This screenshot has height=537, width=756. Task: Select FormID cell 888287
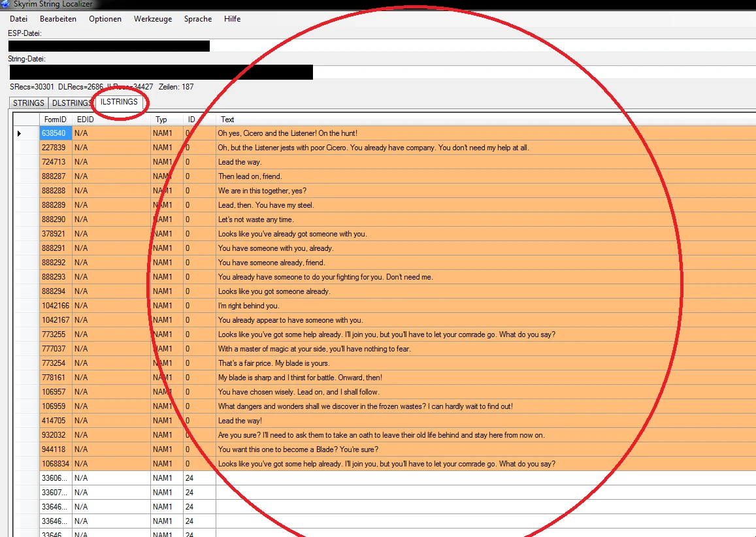[x=56, y=176]
